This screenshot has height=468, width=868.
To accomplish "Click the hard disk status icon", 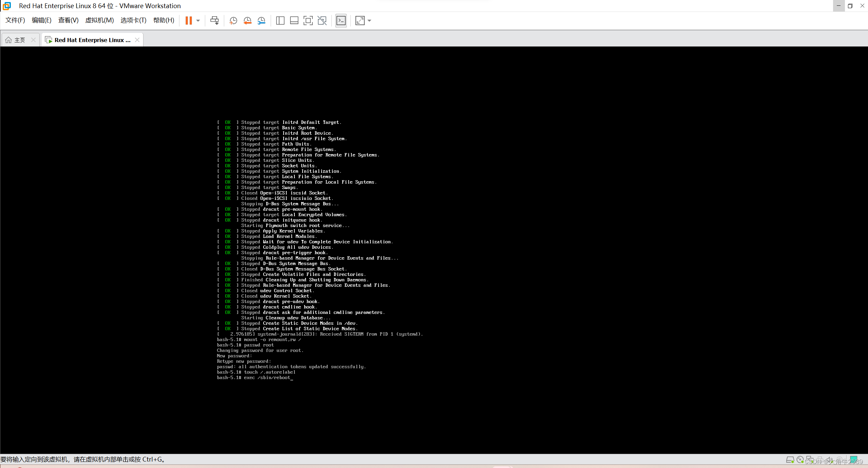I will [790, 460].
